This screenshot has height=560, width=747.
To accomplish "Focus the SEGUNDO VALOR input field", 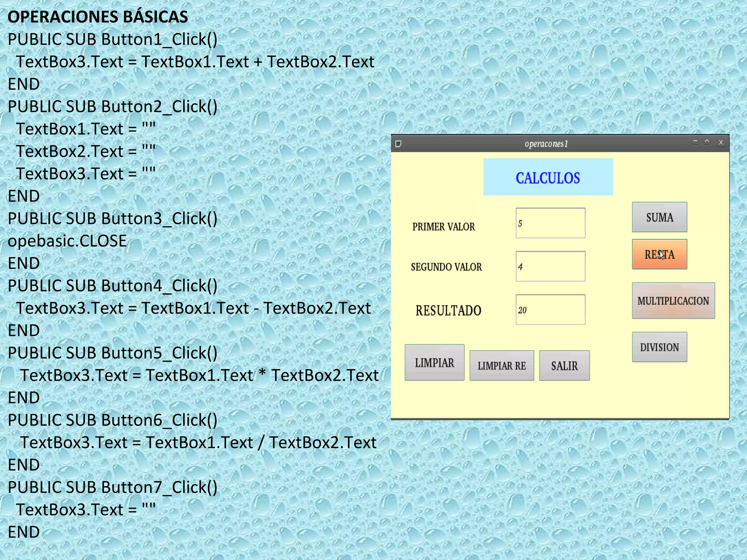I will (550, 267).
